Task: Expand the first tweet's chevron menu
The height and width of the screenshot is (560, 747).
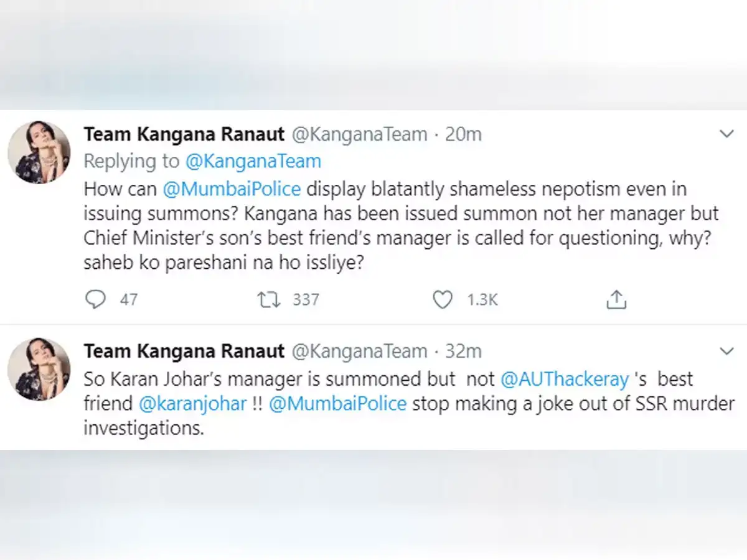Action: point(726,134)
